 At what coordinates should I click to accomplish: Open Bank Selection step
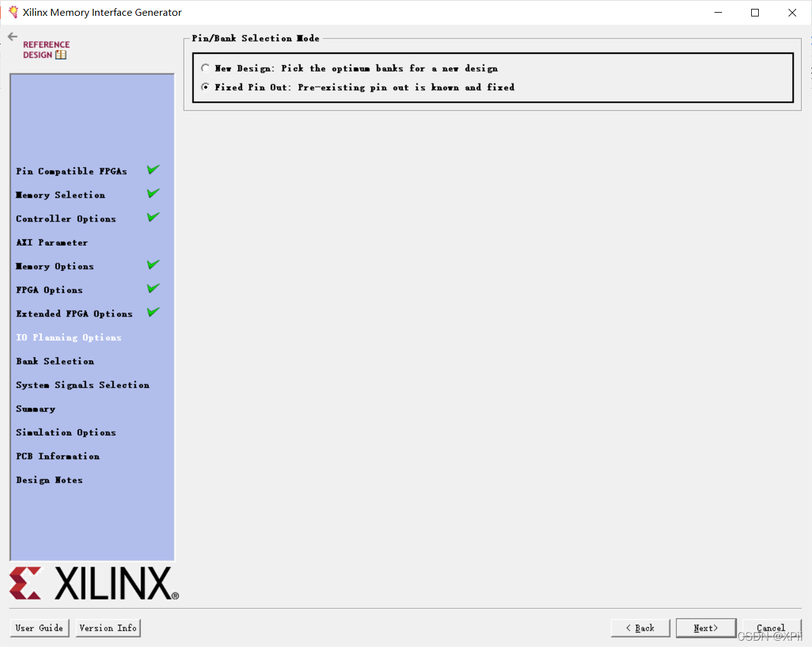[55, 361]
